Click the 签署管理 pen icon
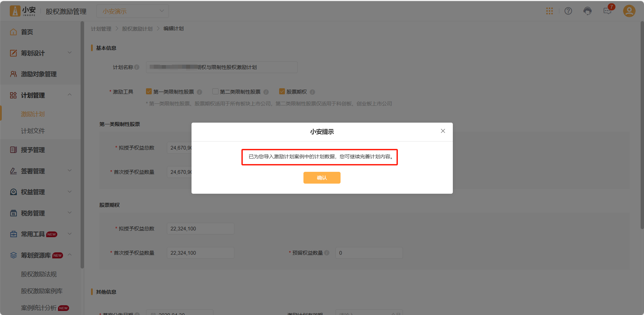Screen dimensions: 644x315 (13, 171)
